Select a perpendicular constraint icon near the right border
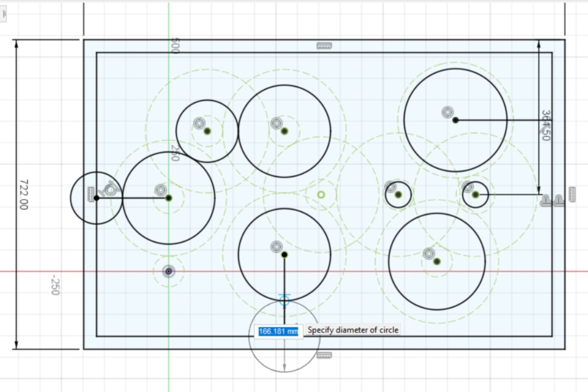The height and width of the screenshot is (392, 588). pos(546,200)
